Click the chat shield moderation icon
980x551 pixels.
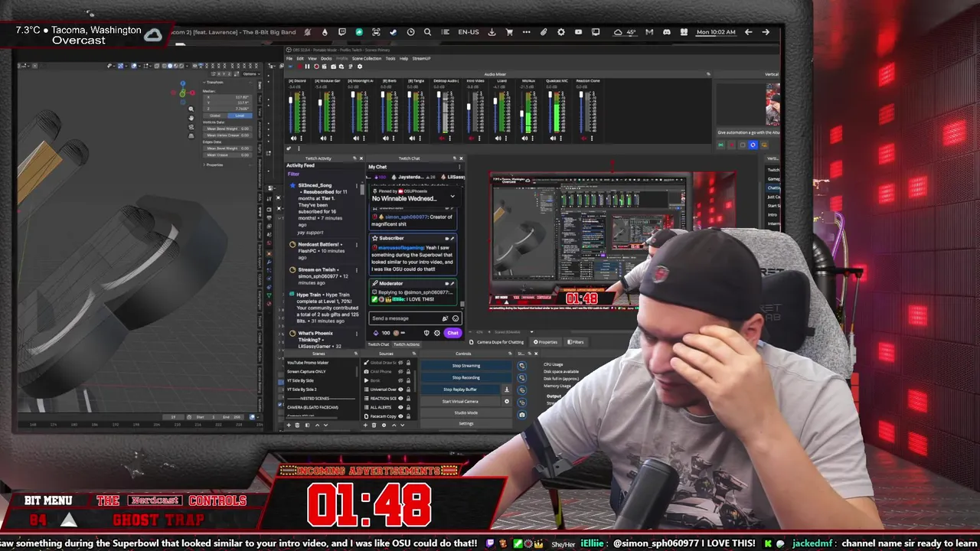[x=426, y=333]
